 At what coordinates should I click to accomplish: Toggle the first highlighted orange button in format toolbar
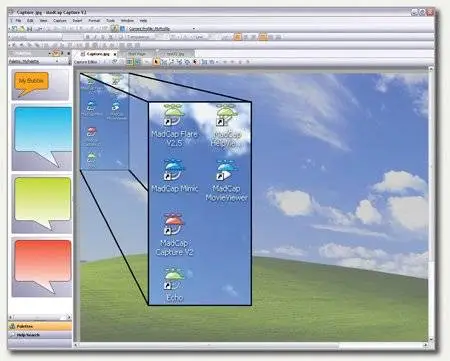tap(237, 37)
